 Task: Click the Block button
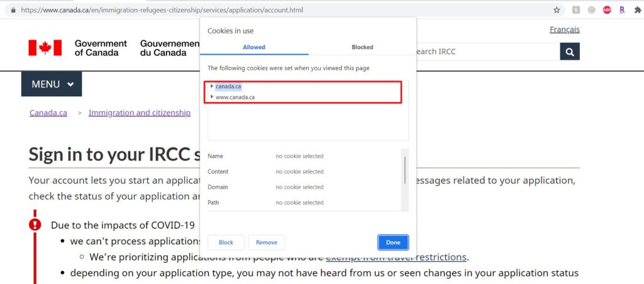[226, 242]
